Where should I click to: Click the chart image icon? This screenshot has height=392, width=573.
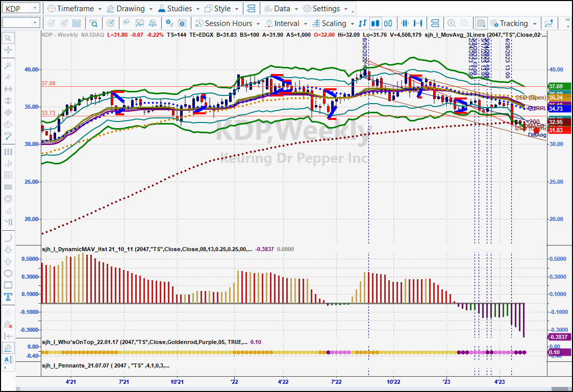click(140, 23)
